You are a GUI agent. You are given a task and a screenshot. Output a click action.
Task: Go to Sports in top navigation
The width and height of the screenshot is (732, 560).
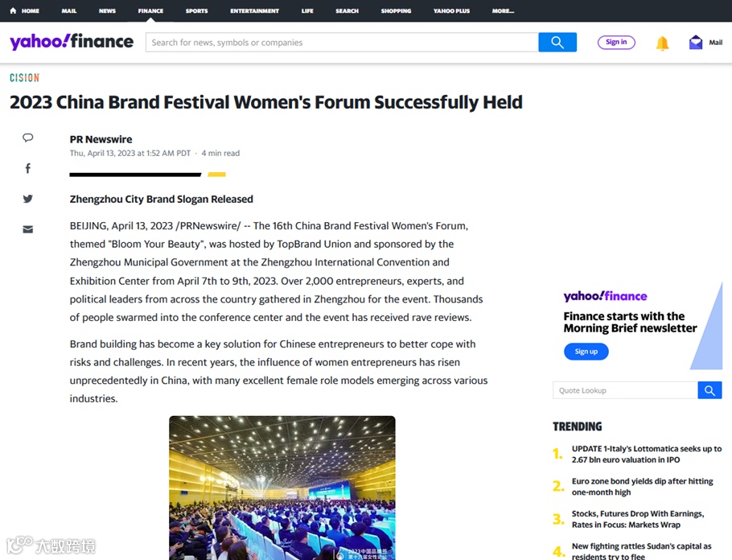(196, 11)
